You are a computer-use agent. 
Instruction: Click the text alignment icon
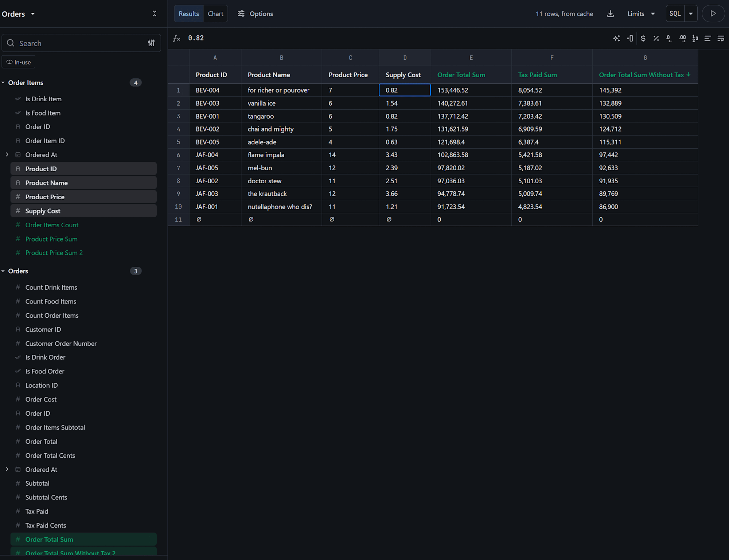[x=708, y=38]
